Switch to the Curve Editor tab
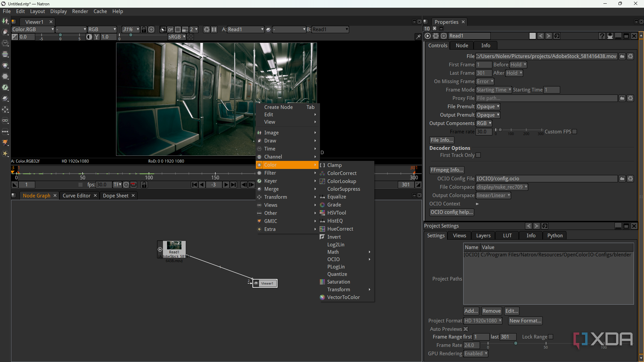Screen dimensions: 644x362 coord(76,196)
